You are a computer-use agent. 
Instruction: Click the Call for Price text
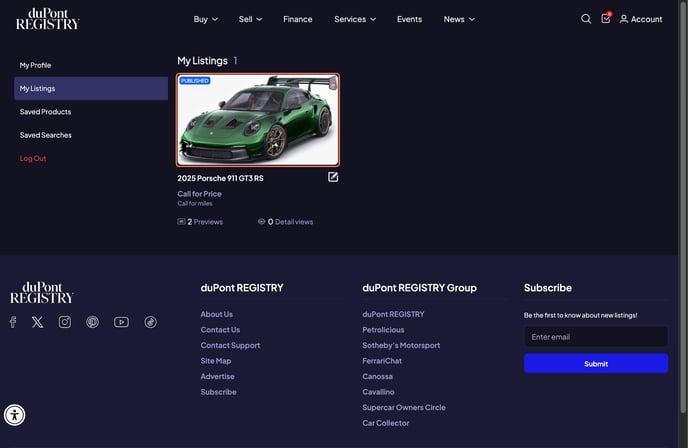199,194
